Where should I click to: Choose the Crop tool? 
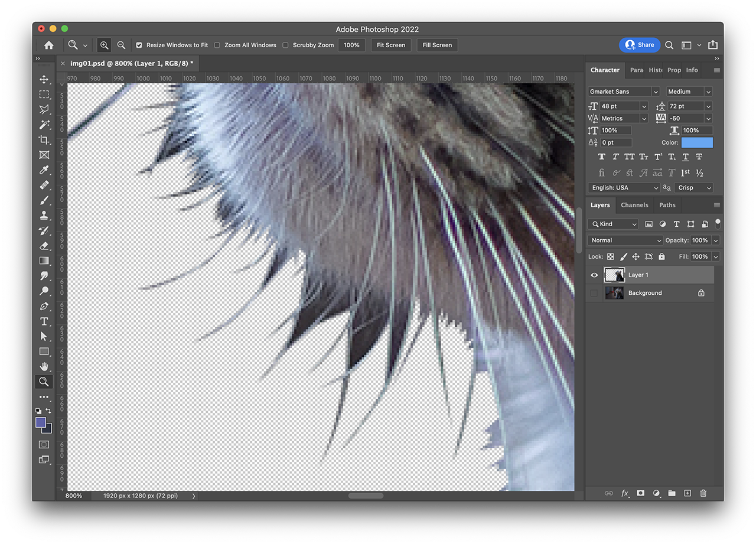click(44, 140)
